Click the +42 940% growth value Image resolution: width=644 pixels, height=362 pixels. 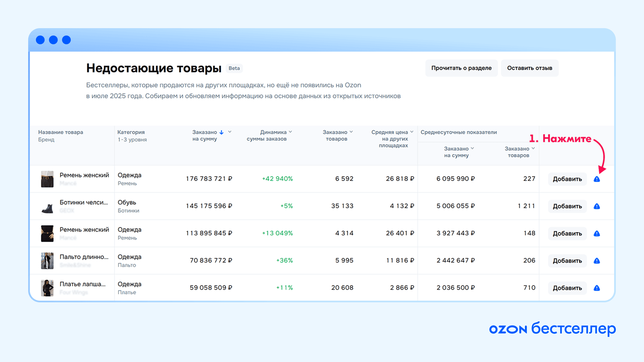pos(277,179)
